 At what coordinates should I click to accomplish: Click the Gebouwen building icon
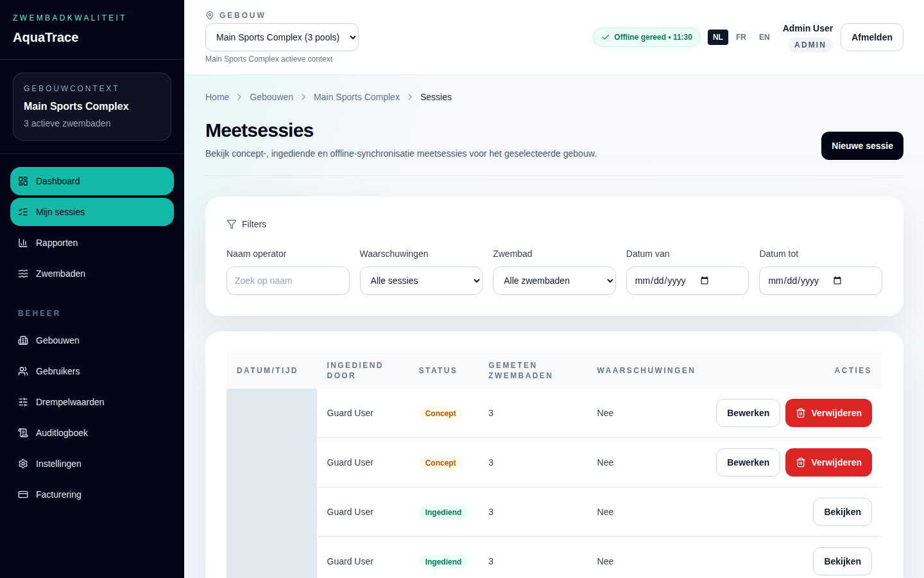(x=23, y=340)
